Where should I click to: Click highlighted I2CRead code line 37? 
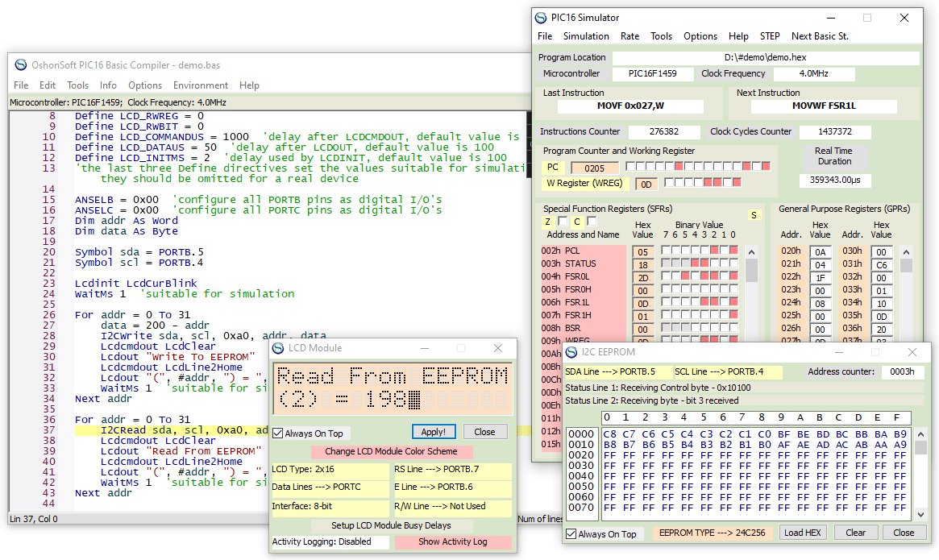185,430
